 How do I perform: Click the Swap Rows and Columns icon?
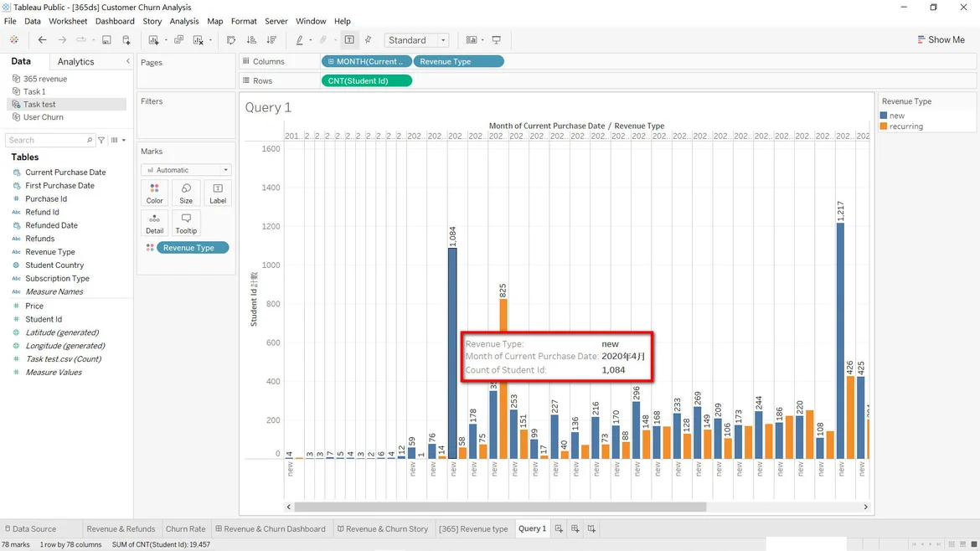231,40
